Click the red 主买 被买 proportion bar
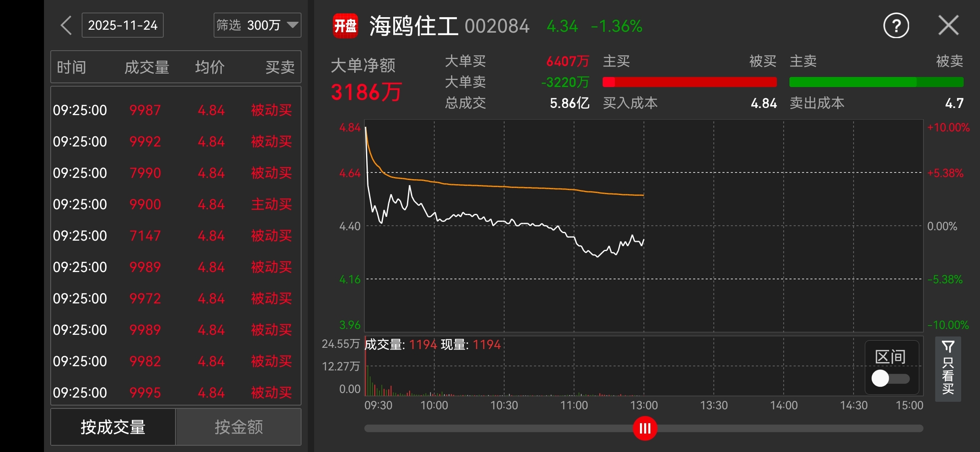980x452 pixels. pyautogui.click(x=689, y=82)
